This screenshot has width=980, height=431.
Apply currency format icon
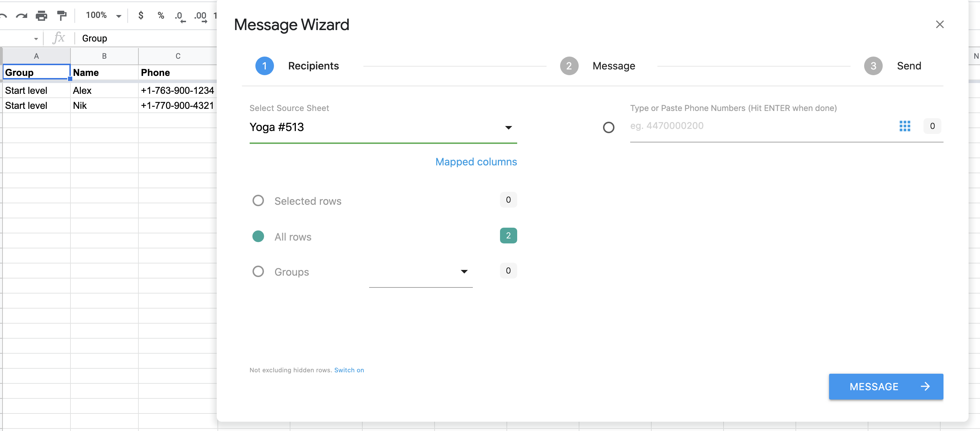[141, 16]
